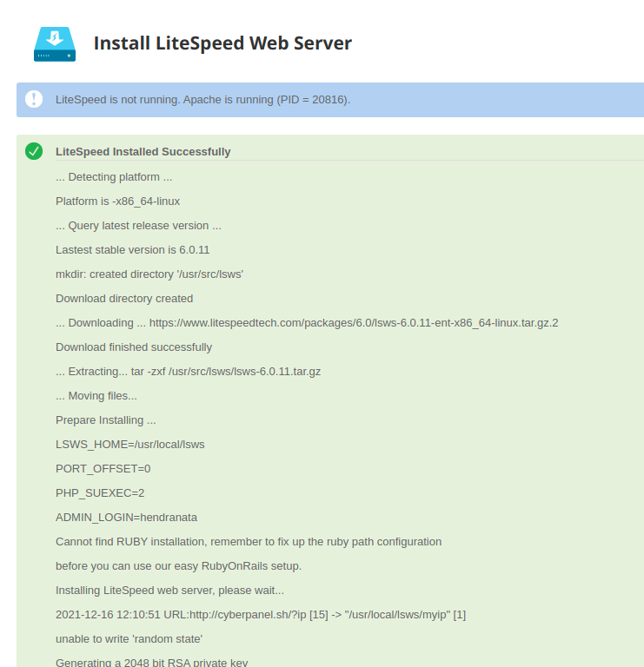Click "unable to write 'random state'" line
The width and height of the screenshot is (644, 667).
pos(129,639)
